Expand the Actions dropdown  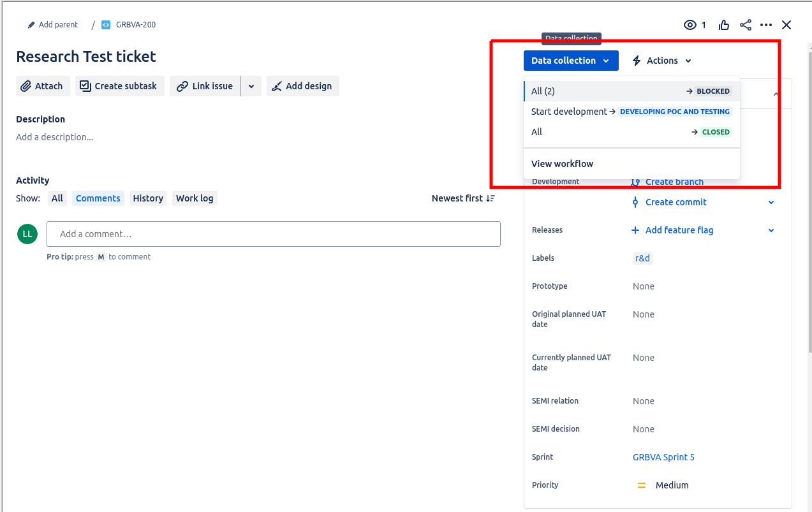[x=661, y=61]
